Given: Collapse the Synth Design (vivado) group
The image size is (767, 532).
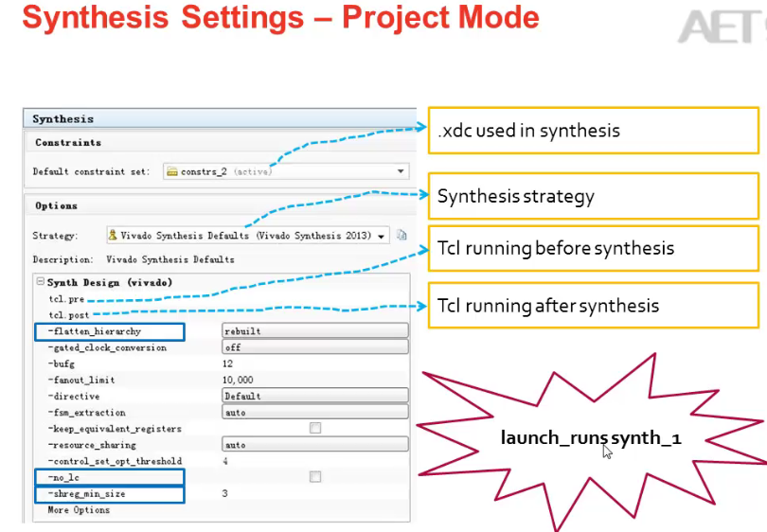Looking at the screenshot, I should pos(41,282).
